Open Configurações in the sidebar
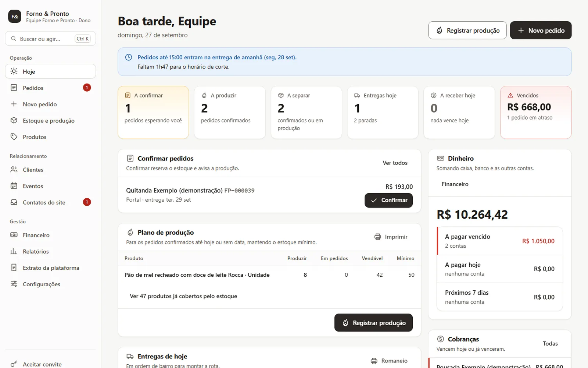 tap(50, 284)
